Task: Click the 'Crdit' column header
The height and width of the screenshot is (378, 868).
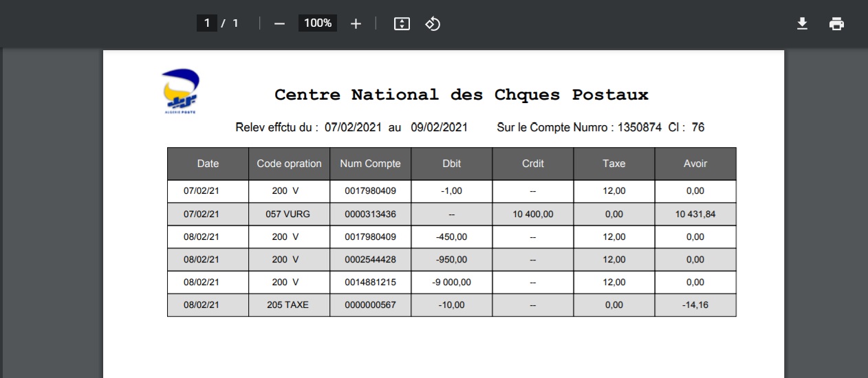Action: click(x=533, y=164)
